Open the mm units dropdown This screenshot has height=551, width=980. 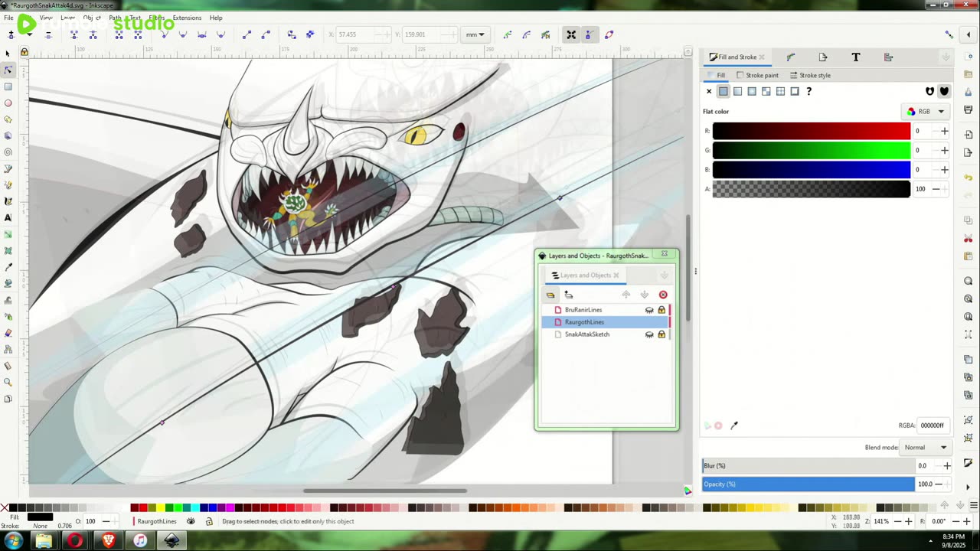(x=475, y=34)
